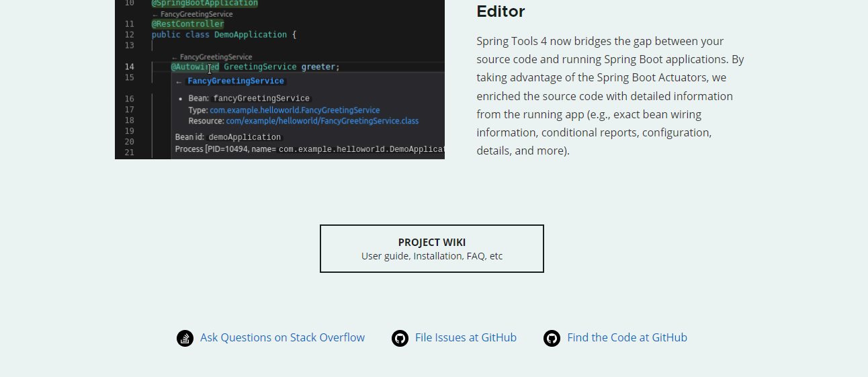Viewport: 868px width, 377px height.
Task: Click 'User guide, Installation, FAQ, etc' subtitle
Action: pyautogui.click(x=432, y=256)
